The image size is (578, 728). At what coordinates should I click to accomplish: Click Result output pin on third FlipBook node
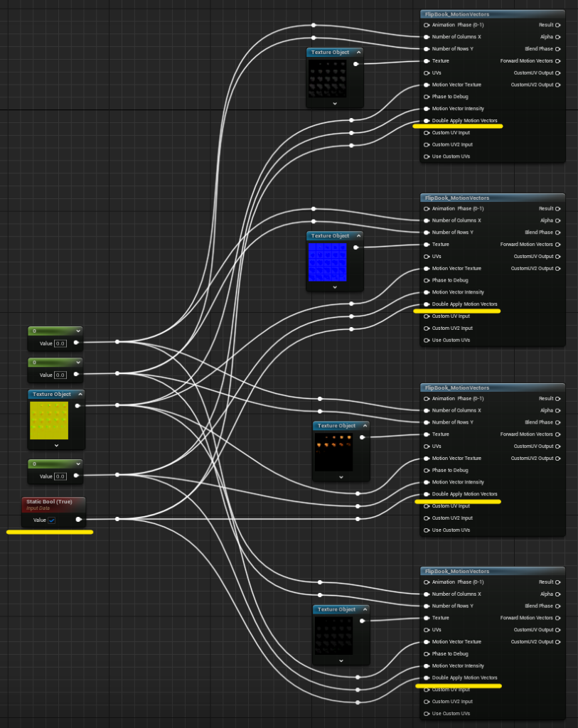[558, 399]
